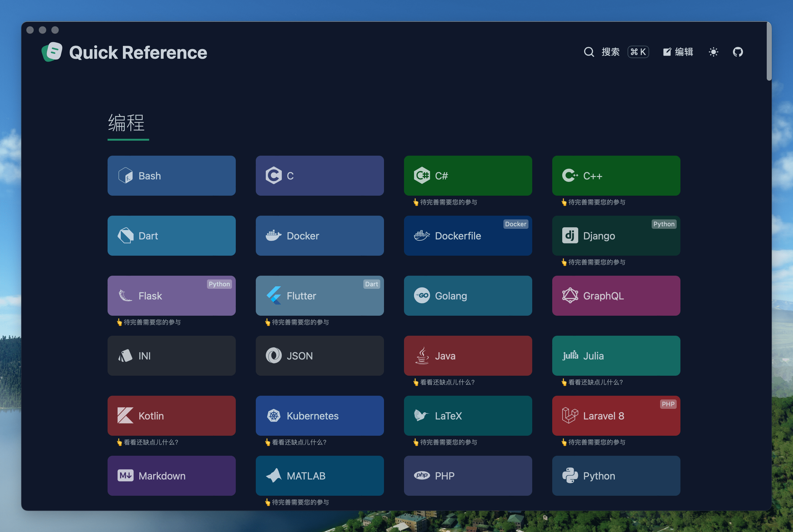Click the Kubernetes wheel icon
793x532 pixels.
274,416
